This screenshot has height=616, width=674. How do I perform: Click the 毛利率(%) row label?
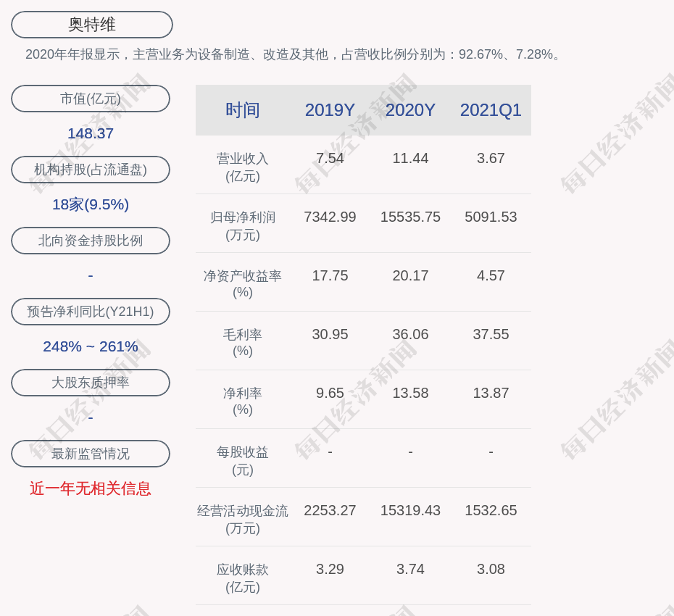[x=243, y=343]
